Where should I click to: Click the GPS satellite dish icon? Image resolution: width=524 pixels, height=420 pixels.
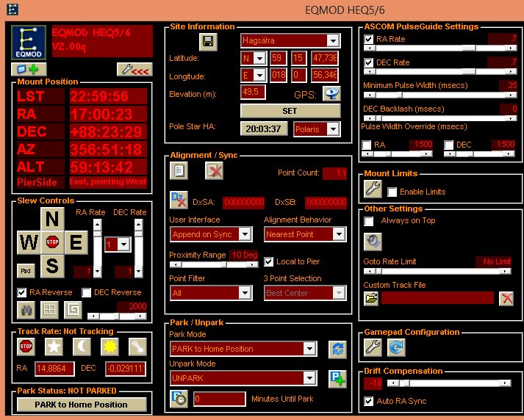tap(331, 93)
